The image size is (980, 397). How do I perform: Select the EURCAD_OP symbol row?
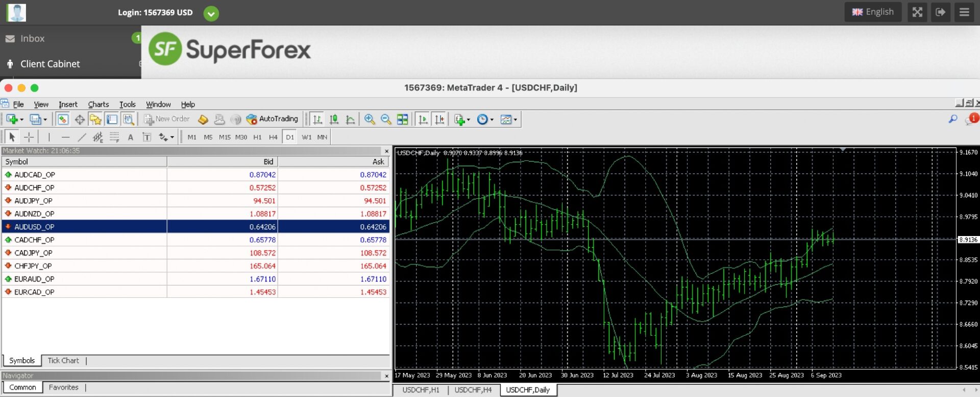pyautogui.click(x=195, y=292)
